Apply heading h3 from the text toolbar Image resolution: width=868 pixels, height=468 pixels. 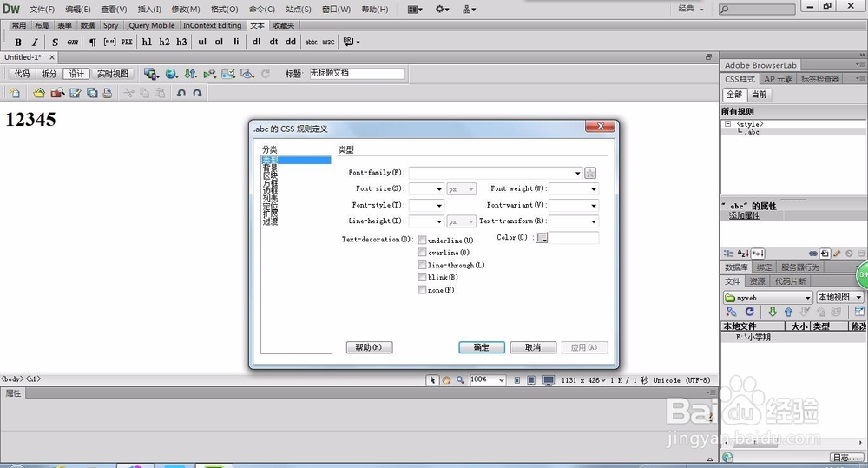[181, 42]
